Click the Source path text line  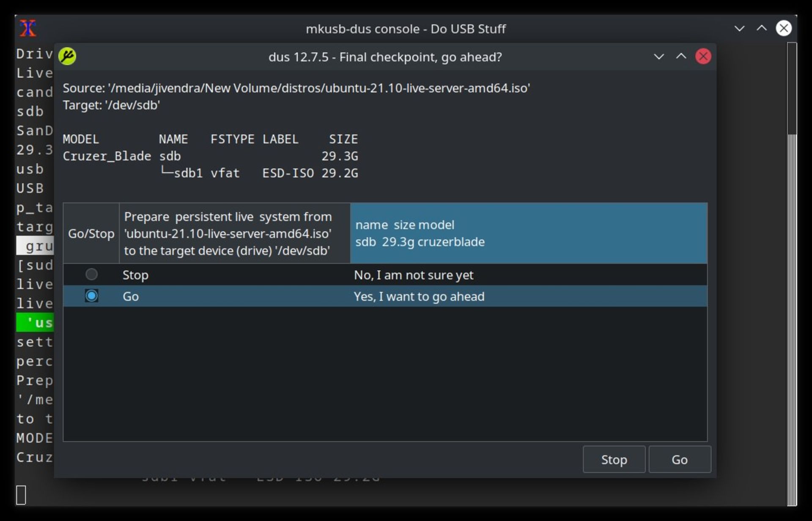[x=296, y=88]
